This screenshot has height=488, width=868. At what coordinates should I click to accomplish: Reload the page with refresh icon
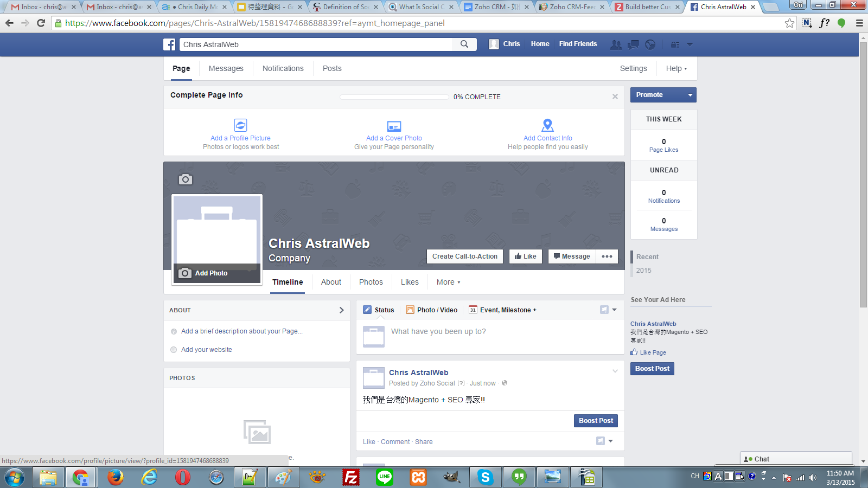41,23
